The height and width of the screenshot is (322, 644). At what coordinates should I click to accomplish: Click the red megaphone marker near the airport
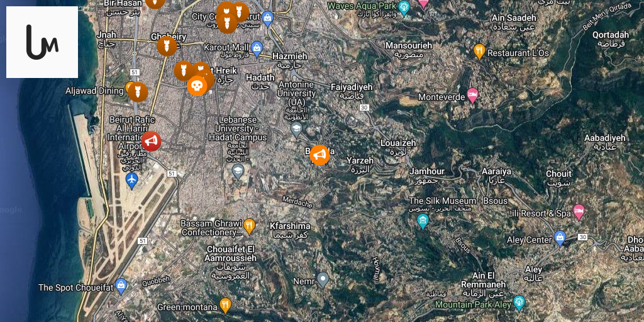(x=151, y=142)
